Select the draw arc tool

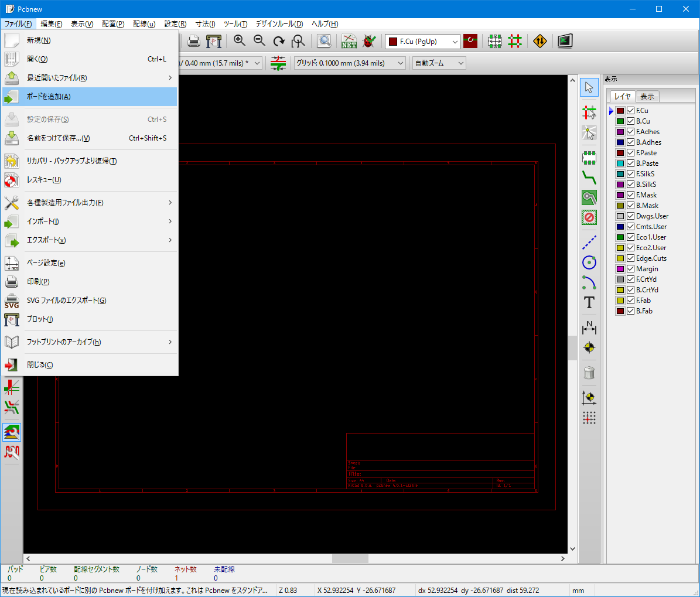tap(589, 282)
